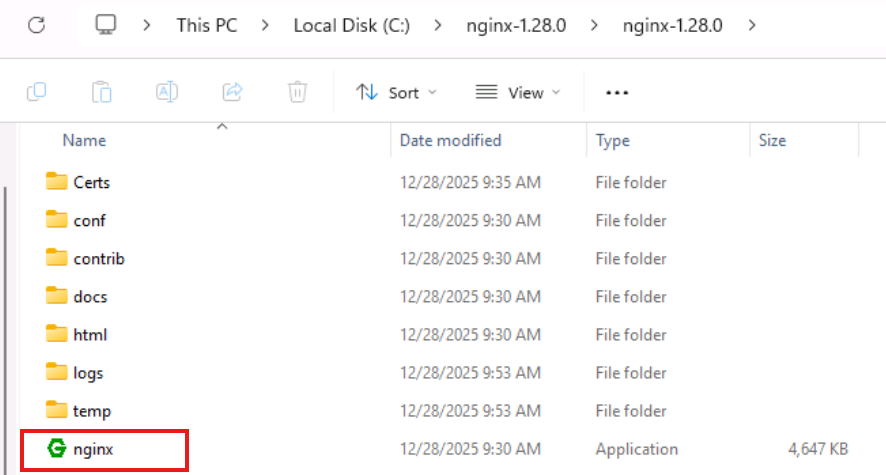This screenshot has height=475, width=886.
Task: Select the contrib folder name
Action: [x=99, y=259]
